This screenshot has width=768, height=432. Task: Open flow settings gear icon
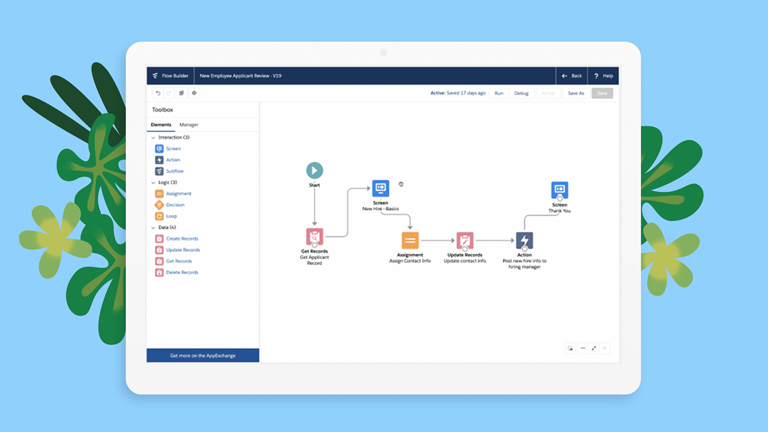tap(194, 93)
